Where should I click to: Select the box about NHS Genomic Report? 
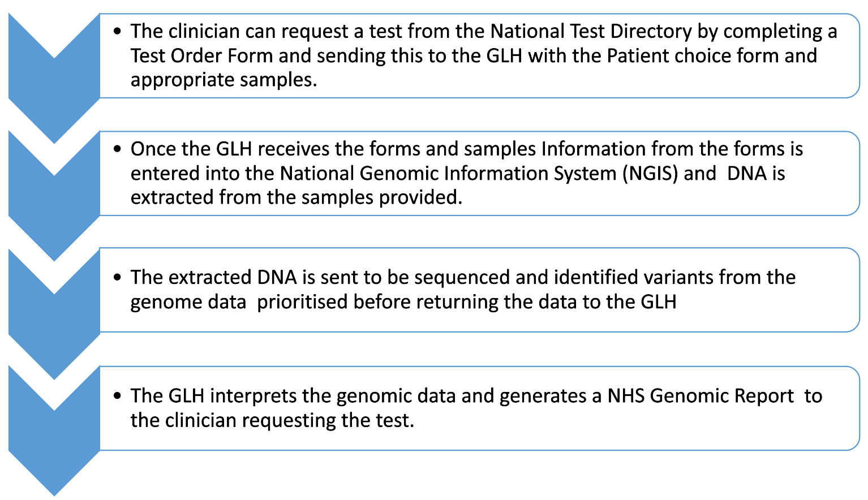point(480,408)
